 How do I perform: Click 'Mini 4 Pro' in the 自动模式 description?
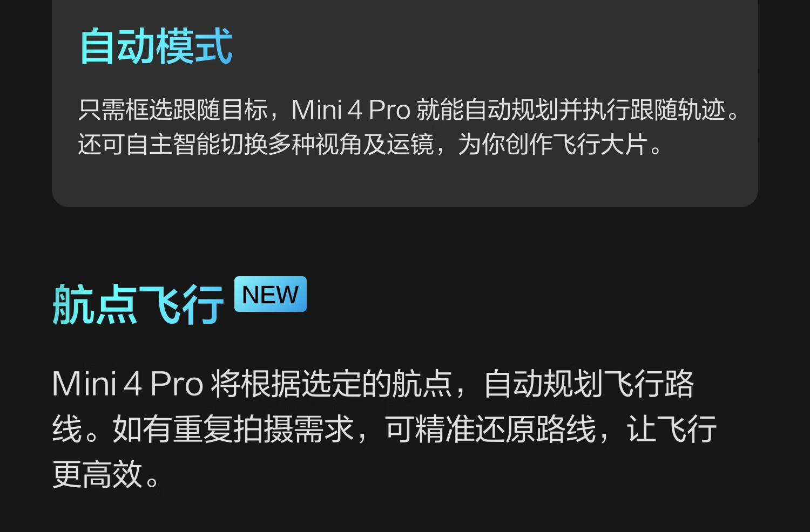coord(351,110)
